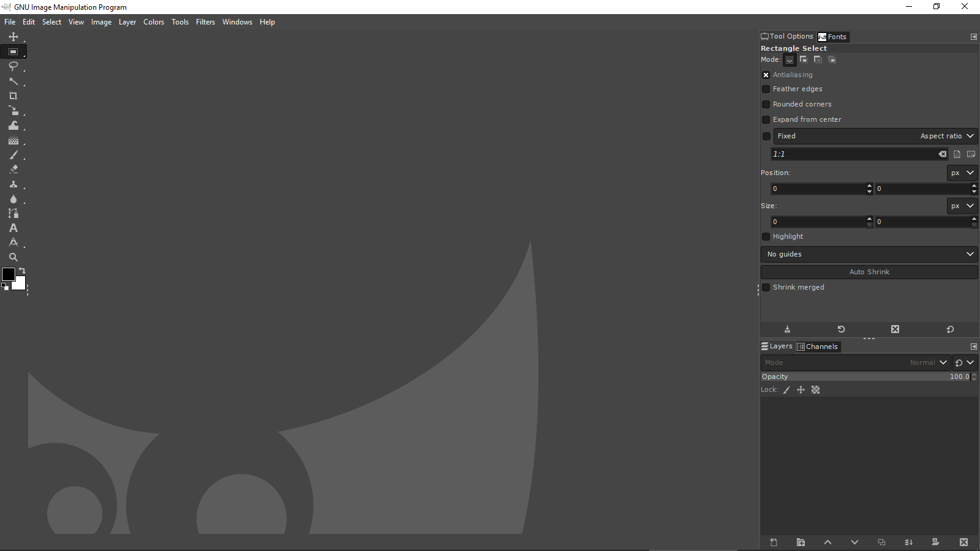Screen dimensions: 980x551
Task: Raise the layer one step
Action: pyautogui.click(x=827, y=542)
